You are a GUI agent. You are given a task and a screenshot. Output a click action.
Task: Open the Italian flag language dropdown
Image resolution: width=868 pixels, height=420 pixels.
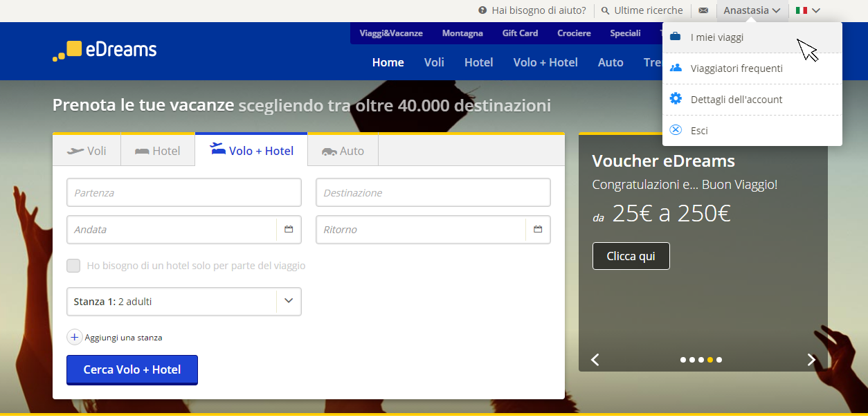(808, 10)
